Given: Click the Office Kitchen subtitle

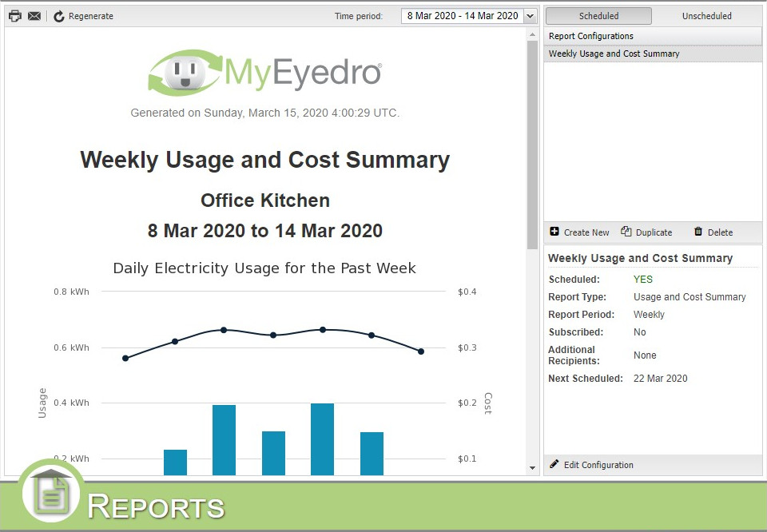Looking at the screenshot, I should click(x=265, y=200).
